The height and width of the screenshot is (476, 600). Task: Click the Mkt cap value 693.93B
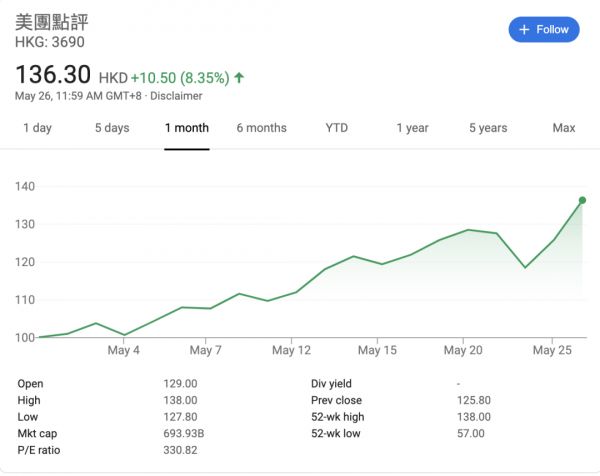(183, 417)
